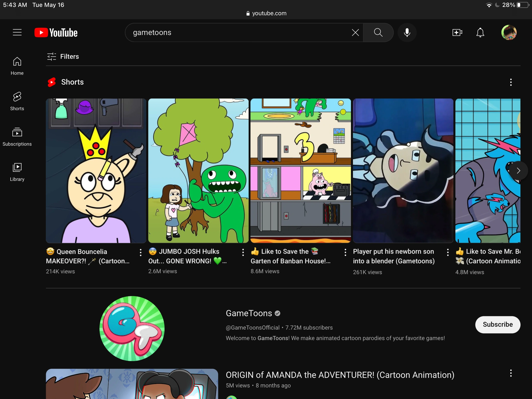Click the arrow to see more Shorts
The image size is (532, 399).
coord(518,170)
